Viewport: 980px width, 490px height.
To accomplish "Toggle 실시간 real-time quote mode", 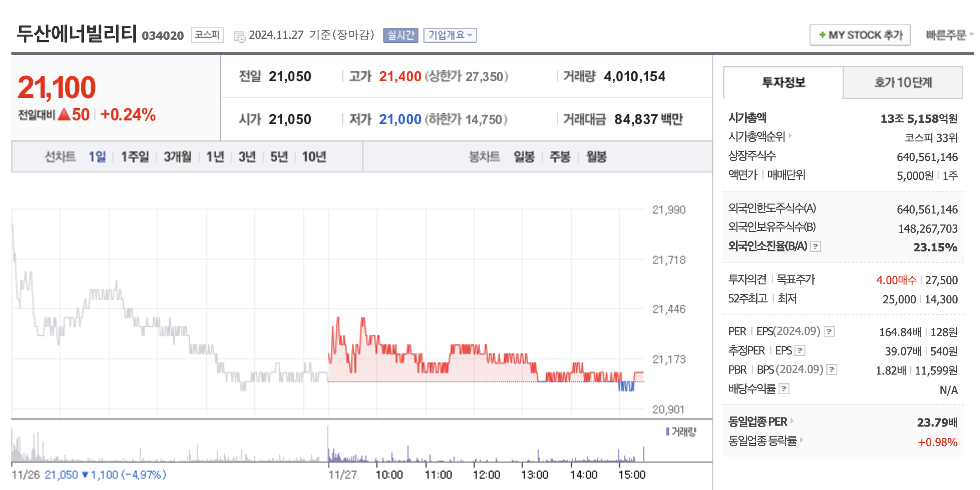I will tap(400, 35).
